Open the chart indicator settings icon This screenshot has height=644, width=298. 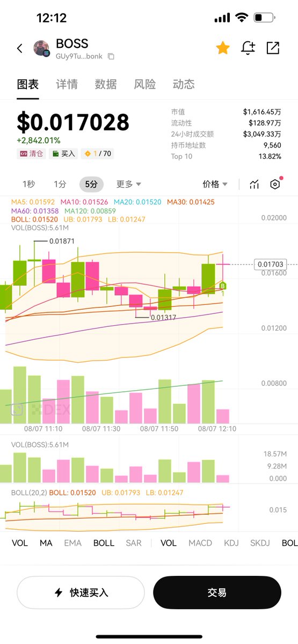pyautogui.click(x=255, y=184)
